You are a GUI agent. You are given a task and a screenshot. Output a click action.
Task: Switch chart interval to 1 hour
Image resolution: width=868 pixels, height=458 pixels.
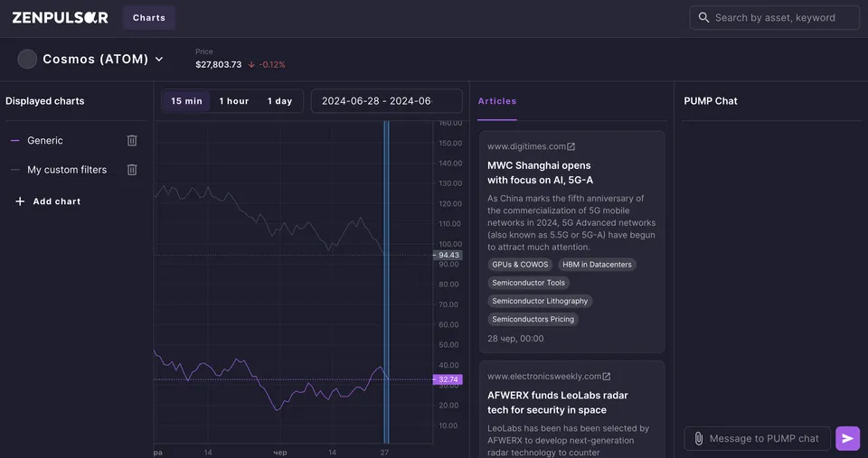pos(233,101)
